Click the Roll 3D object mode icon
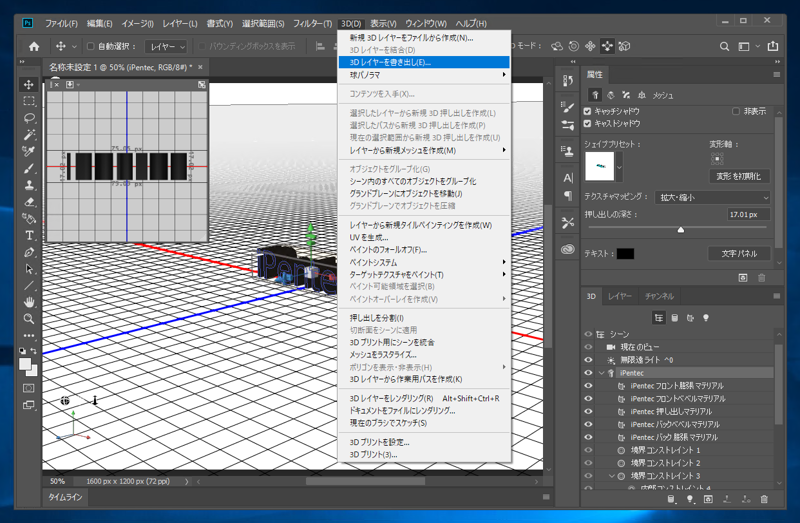800x523 pixels. (573, 46)
